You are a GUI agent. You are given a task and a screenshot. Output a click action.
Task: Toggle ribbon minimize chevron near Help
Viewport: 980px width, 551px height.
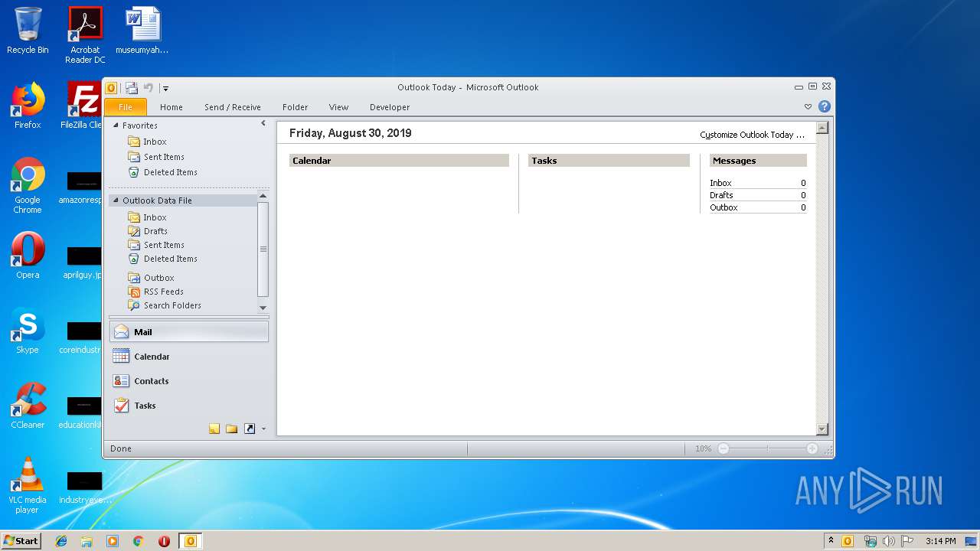[808, 107]
